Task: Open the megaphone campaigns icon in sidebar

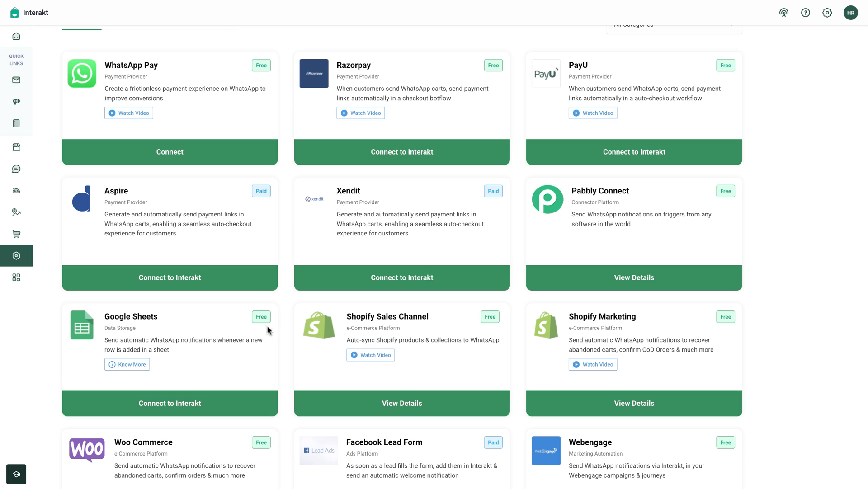Action: click(16, 102)
